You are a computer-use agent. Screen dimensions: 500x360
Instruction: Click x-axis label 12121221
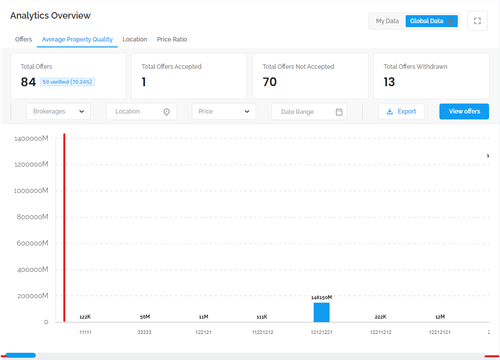tap(322, 332)
